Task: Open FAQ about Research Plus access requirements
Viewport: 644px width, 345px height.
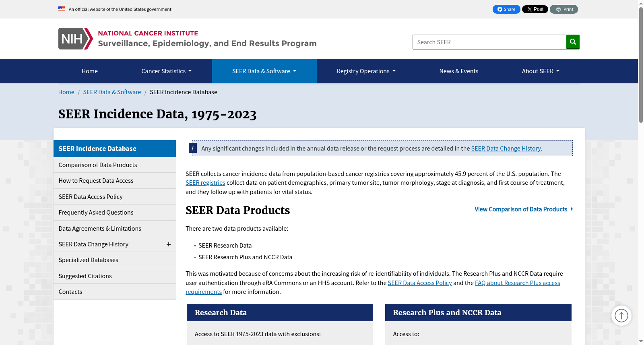Action: pos(517,283)
